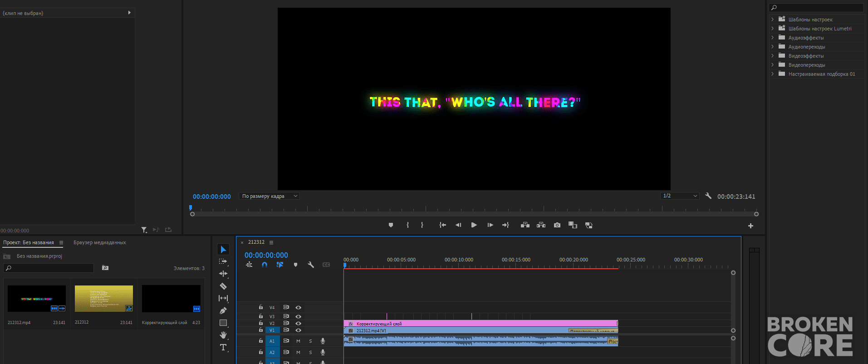Select the Selection arrow tool
The image size is (868, 364).
click(223, 250)
